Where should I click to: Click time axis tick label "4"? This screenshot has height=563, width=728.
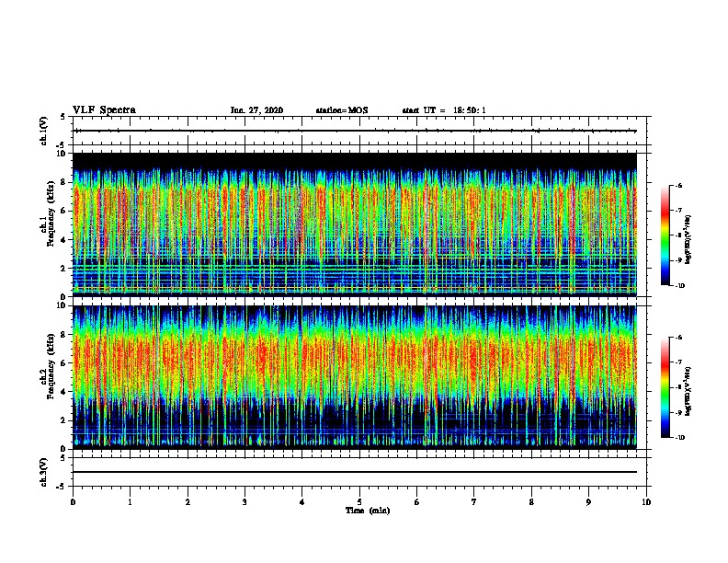tap(302, 502)
